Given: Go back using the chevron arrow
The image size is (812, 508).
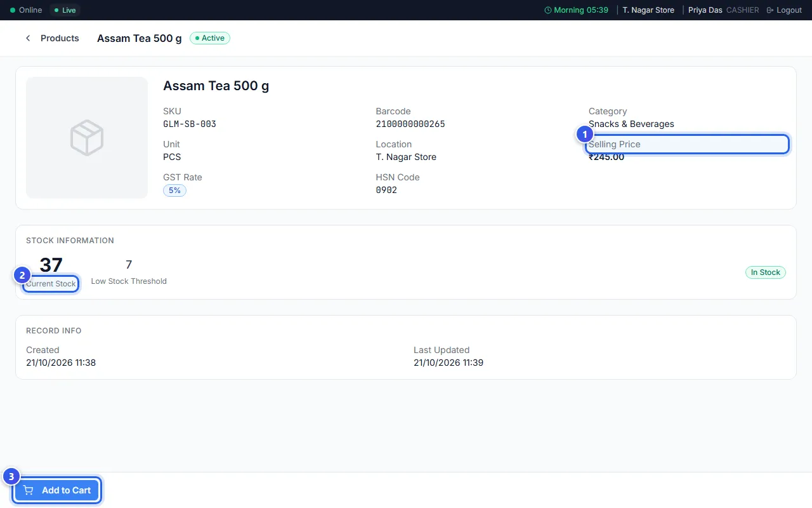Looking at the screenshot, I should coord(28,38).
